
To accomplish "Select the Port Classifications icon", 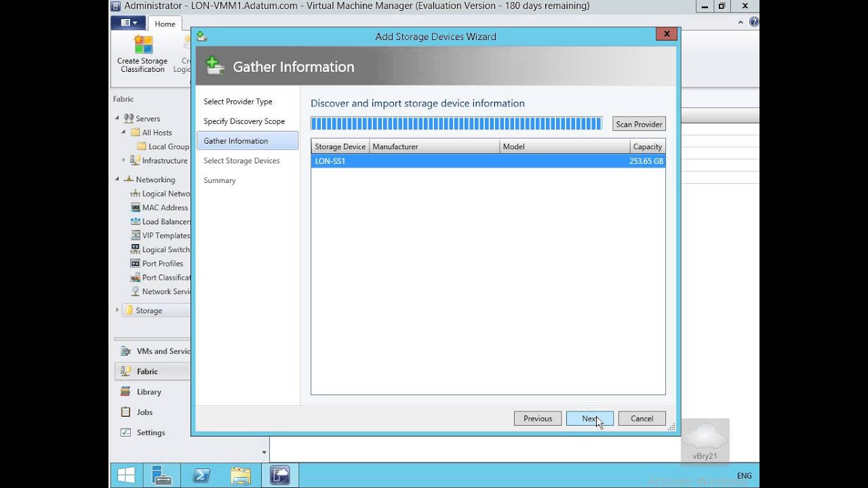I will click(x=136, y=277).
